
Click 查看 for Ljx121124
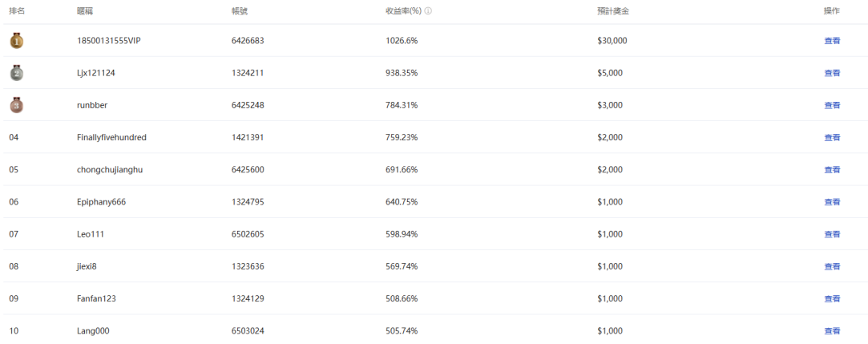point(832,73)
